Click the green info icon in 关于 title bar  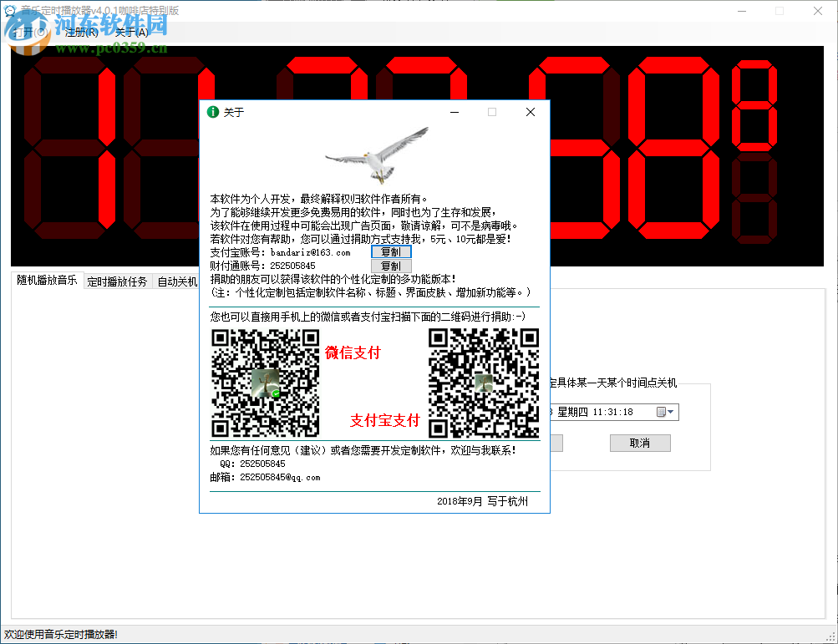click(x=213, y=112)
